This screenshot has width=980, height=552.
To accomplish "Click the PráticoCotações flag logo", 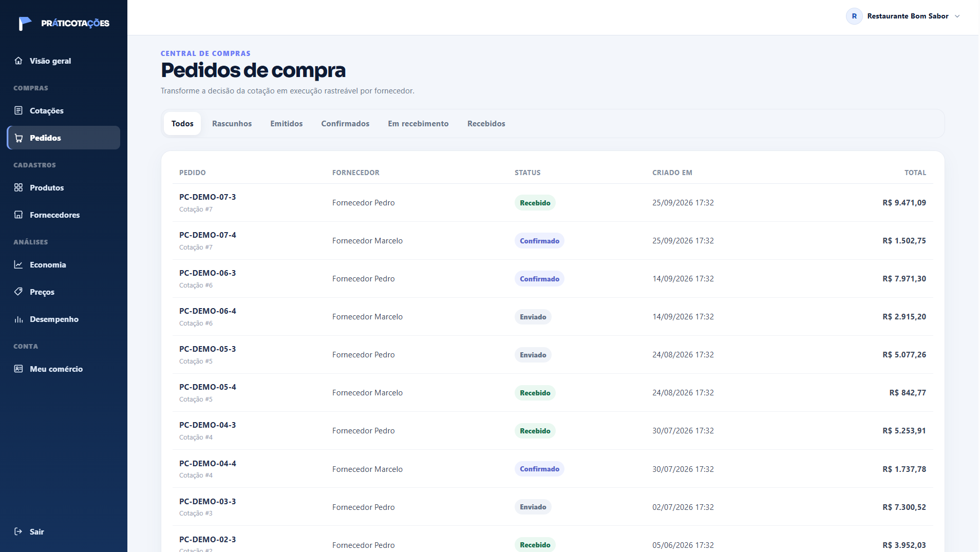I will (25, 23).
